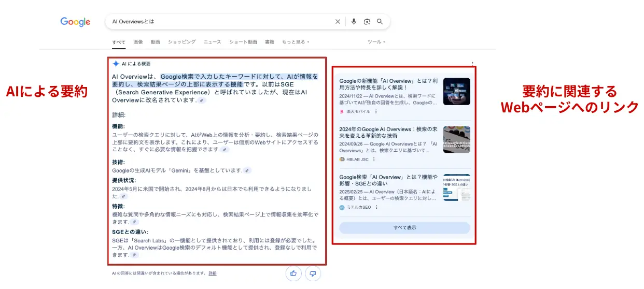Click thumbs up feedback button
The height and width of the screenshot is (289, 644).
tap(293, 273)
